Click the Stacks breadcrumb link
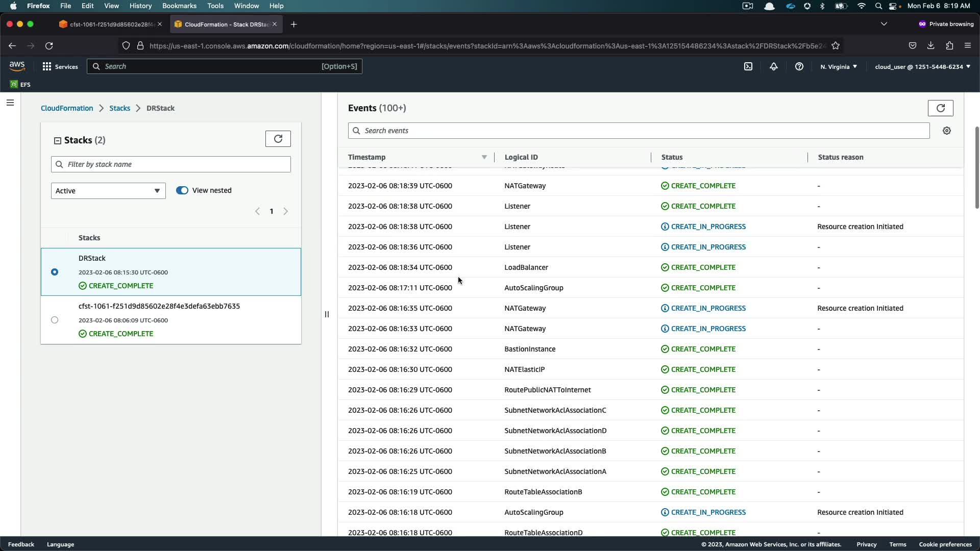980x551 pixels. click(119, 108)
